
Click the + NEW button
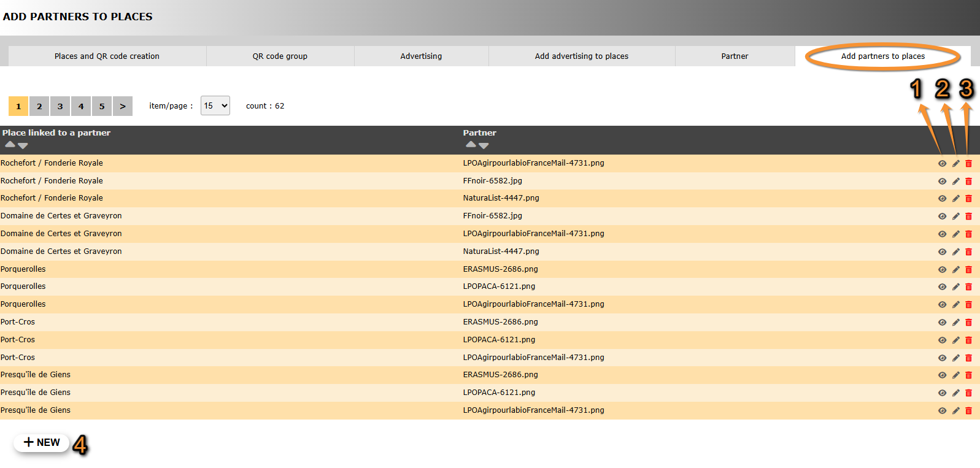(42, 442)
